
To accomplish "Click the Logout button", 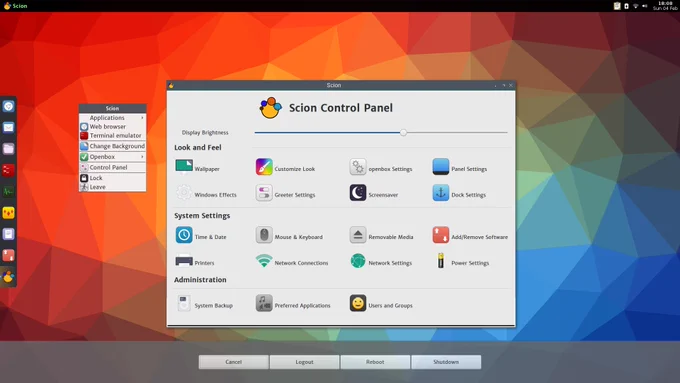I will point(304,362).
